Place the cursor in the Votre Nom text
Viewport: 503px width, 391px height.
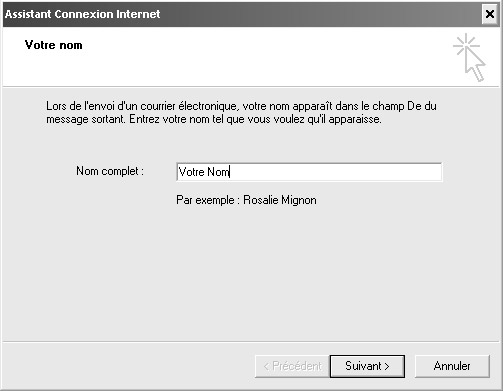click(x=204, y=172)
